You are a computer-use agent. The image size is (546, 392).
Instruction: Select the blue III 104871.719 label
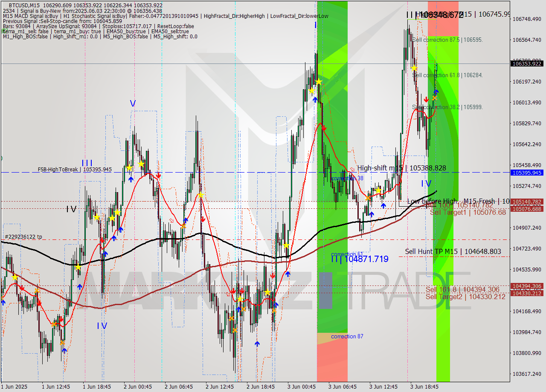click(360, 258)
